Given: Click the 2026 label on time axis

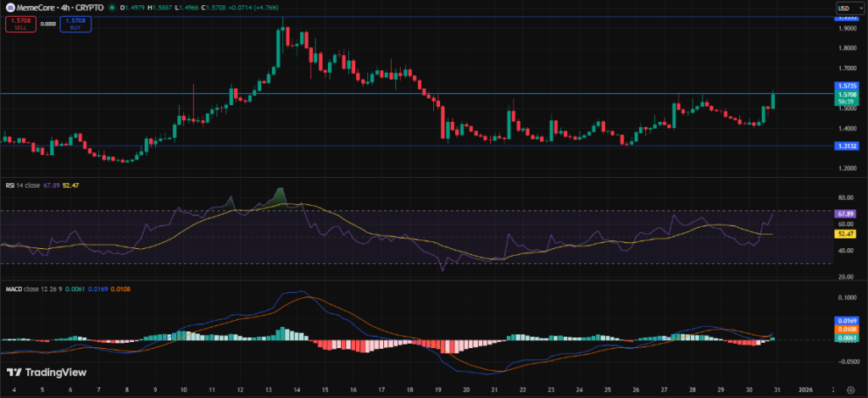Looking at the screenshot, I should (x=804, y=391).
